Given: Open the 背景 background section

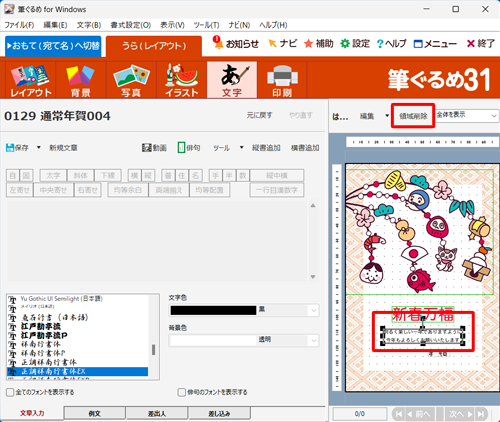Looking at the screenshot, I should (81, 80).
